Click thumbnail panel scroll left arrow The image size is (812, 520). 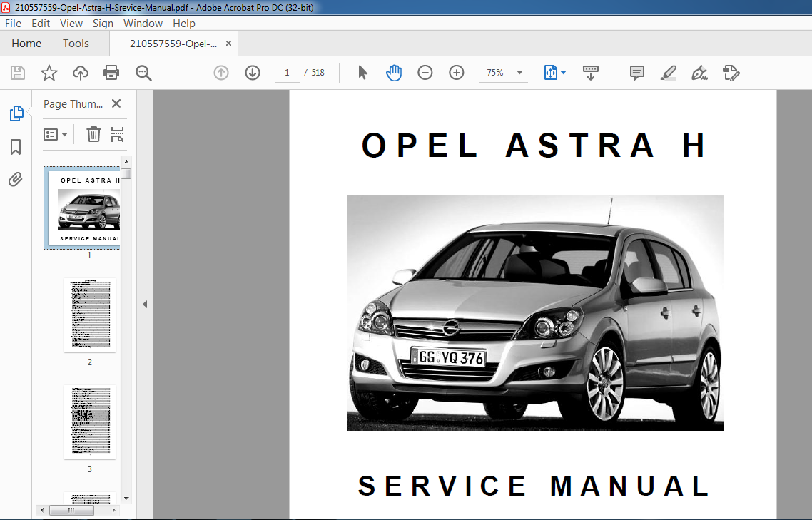pyautogui.click(x=42, y=510)
